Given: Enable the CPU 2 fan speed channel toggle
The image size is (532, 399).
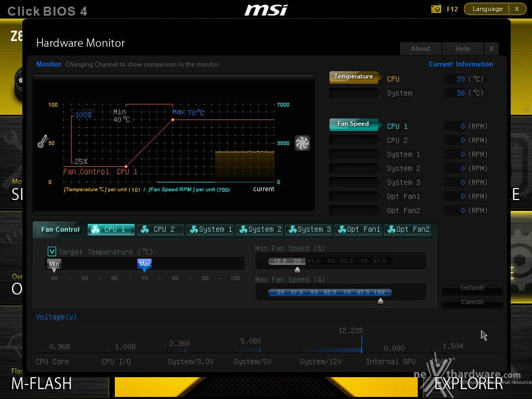Looking at the screenshot, I should tap(354, 140).
